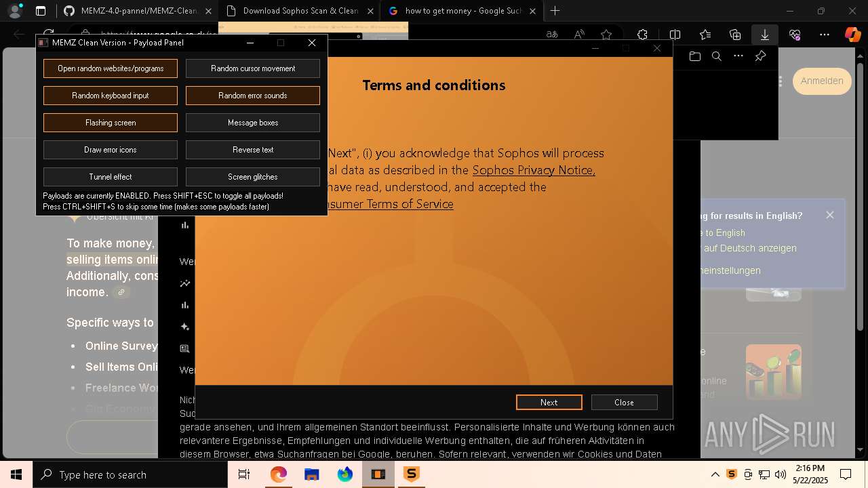This screenshot has width=868, height=488.
Task: Open the volume control in tray
Action: (781, 474)
